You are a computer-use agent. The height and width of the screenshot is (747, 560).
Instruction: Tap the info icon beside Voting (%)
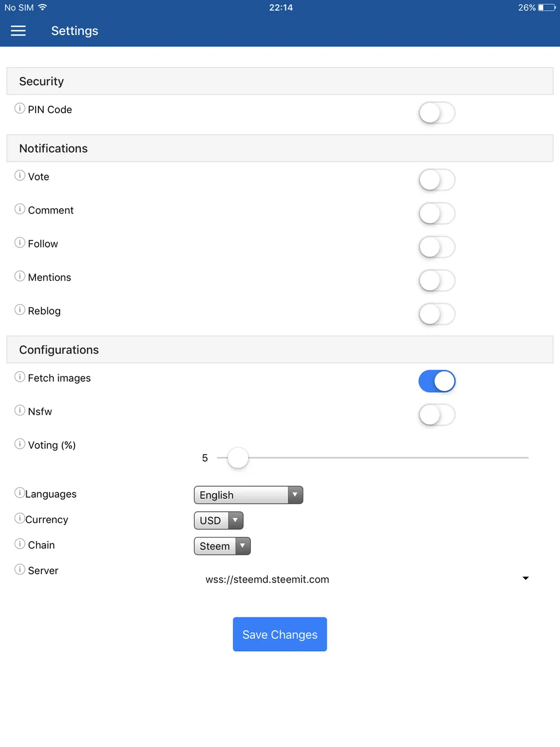(20, 444)
